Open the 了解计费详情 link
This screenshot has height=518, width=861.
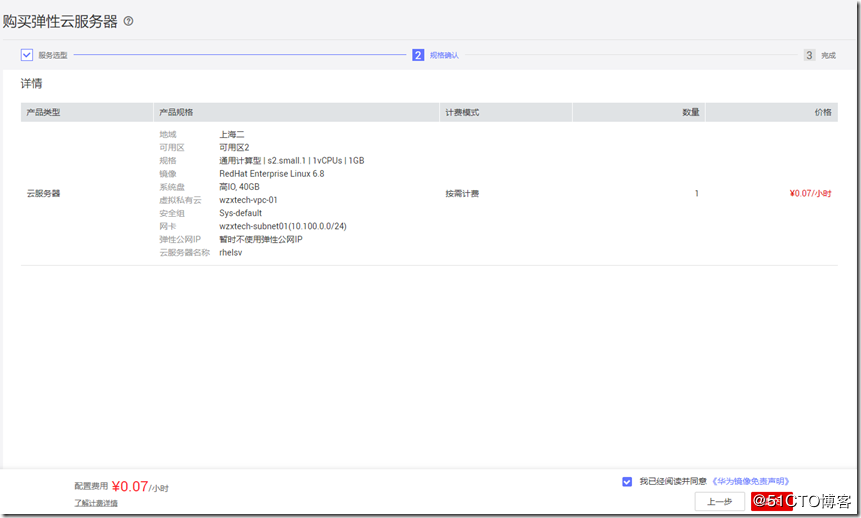click(x=96, y=503)
